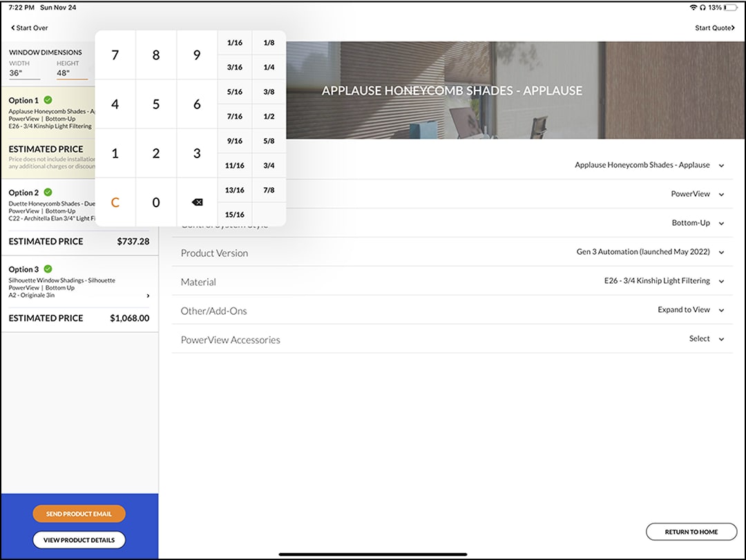746x560 pixels.
Task: Edit the Height 48" field
Action: tap(72, 73)
